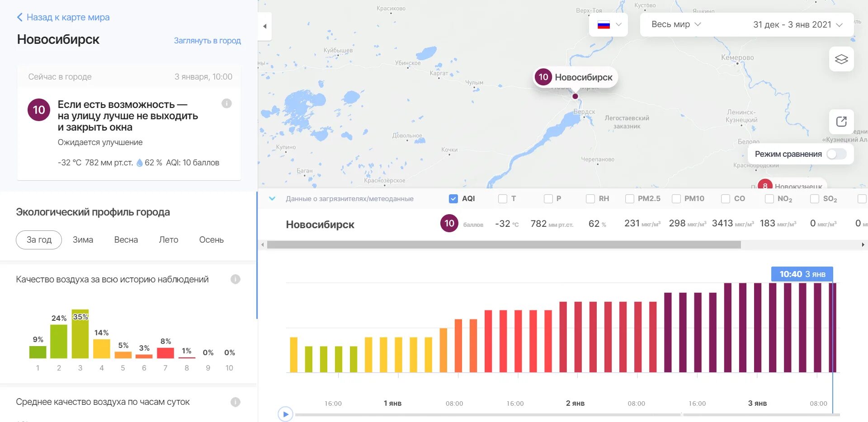Enable the CO checkbox

click(x=726, y=199)
